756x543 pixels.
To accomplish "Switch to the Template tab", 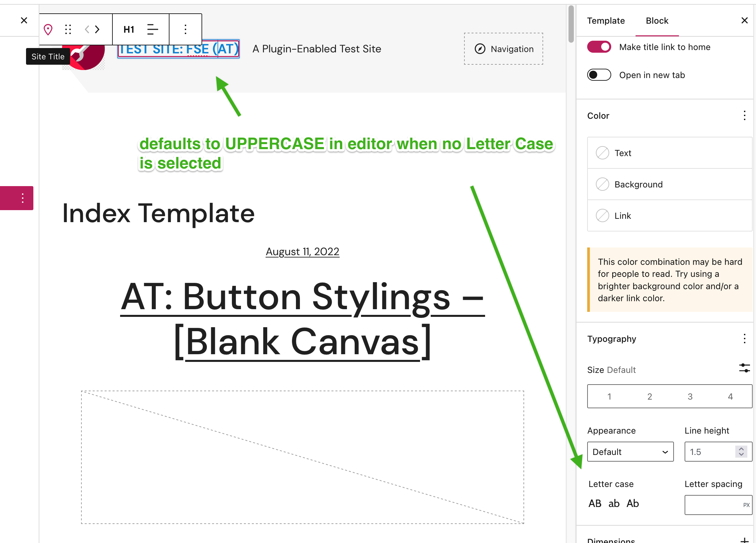I will [606, 21].
